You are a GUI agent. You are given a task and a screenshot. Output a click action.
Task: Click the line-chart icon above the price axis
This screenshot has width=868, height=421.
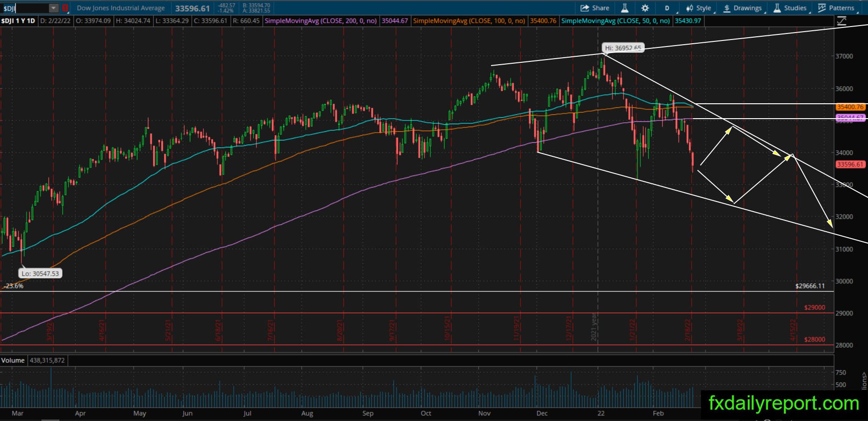click(x=841, y=21)
